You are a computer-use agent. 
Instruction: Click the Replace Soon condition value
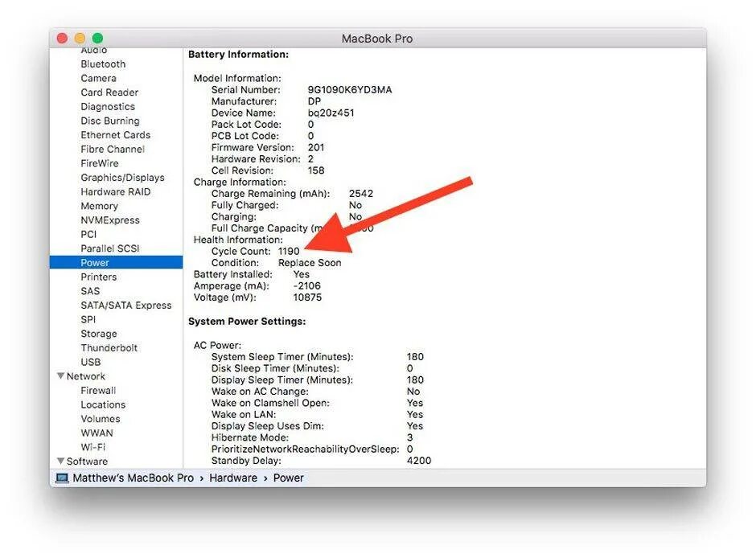pyautogui.click(x=310, y=263)
